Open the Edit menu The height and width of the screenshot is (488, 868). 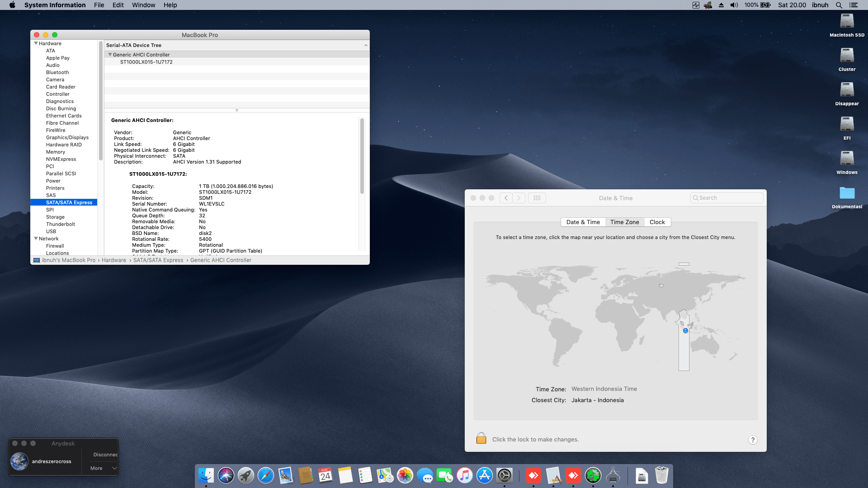(118, 5)
